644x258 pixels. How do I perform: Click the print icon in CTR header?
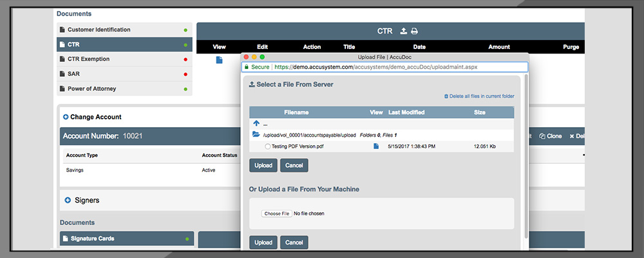click(x=415, y=31)
